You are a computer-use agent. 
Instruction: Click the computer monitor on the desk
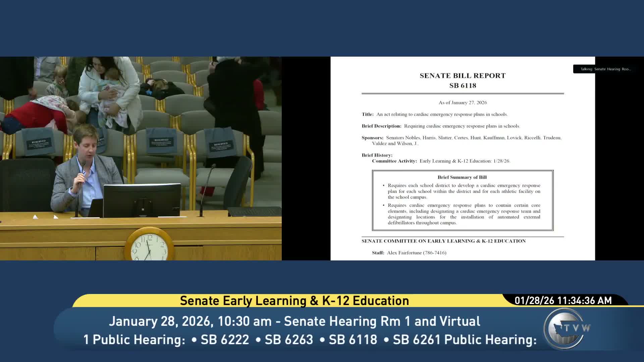tap(142, 200)
